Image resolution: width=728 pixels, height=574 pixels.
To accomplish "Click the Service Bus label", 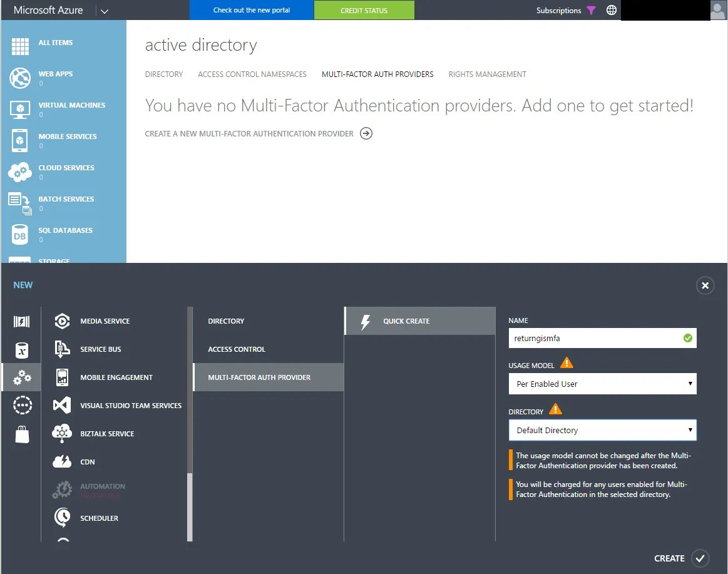I will point(101,349).
